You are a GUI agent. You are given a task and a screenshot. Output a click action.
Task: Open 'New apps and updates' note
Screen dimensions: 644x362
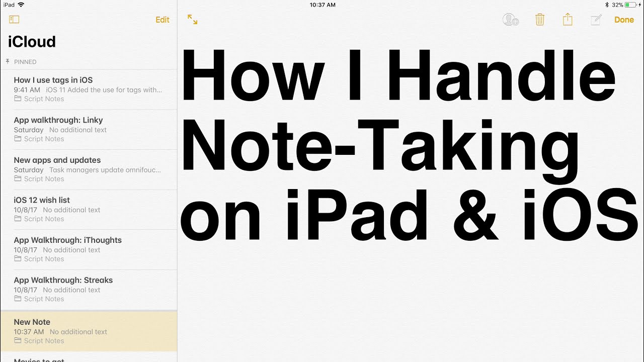[89, 169]
